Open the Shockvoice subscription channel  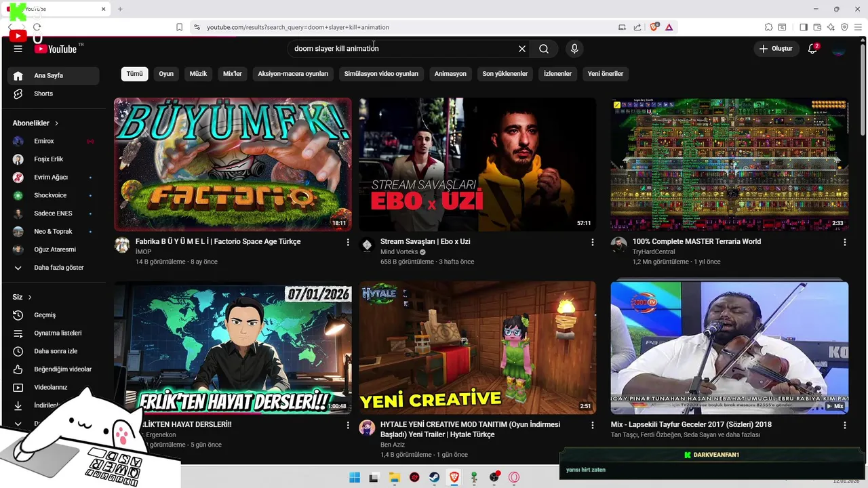point(53,195)
